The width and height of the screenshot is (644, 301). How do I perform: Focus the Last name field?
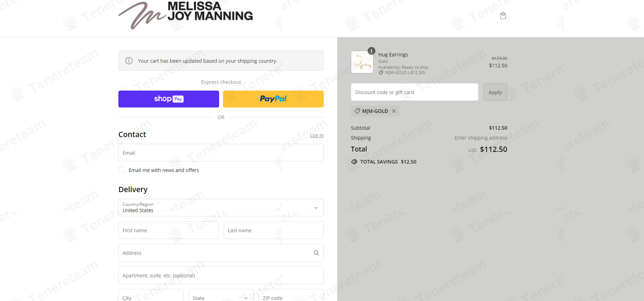(274, 230)
